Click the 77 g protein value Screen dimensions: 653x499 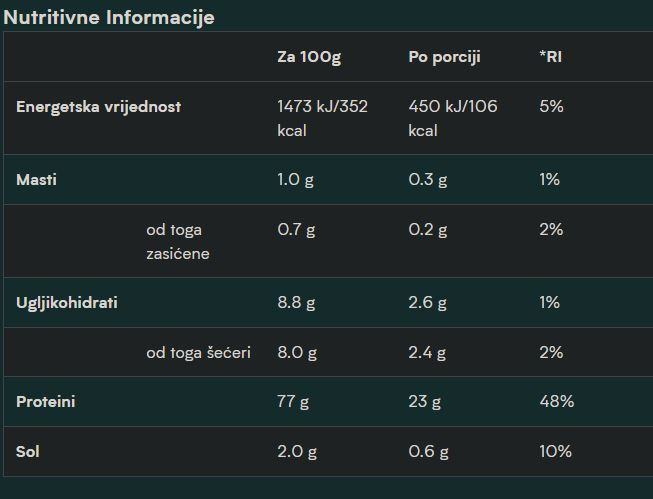coord(293,402)
